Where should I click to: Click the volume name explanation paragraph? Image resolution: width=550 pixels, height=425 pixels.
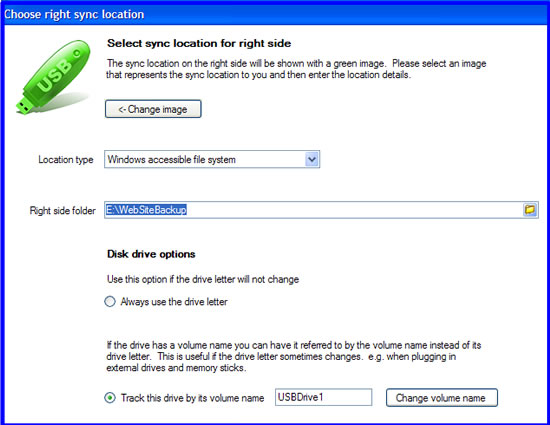point(294,356)
